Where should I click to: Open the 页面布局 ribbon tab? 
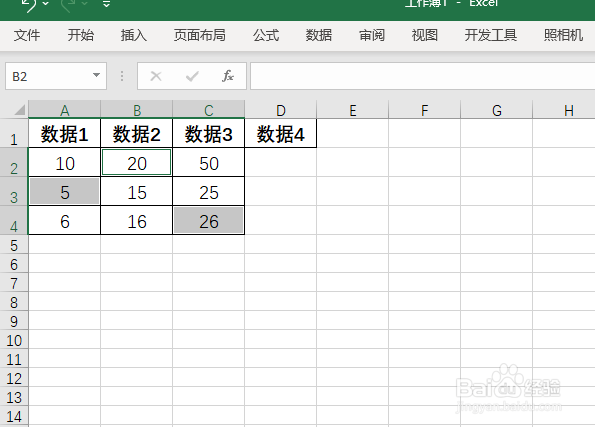point(200,35)
